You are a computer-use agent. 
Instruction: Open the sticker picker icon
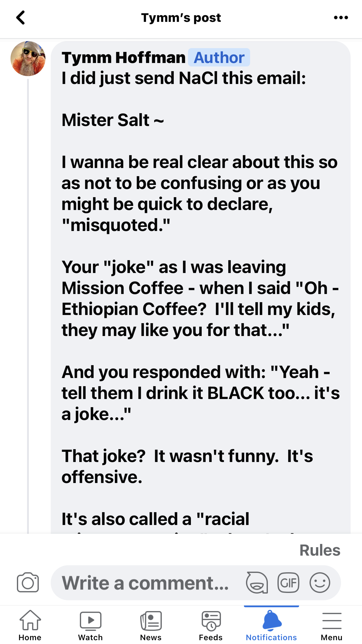click(x=257, y=583)
